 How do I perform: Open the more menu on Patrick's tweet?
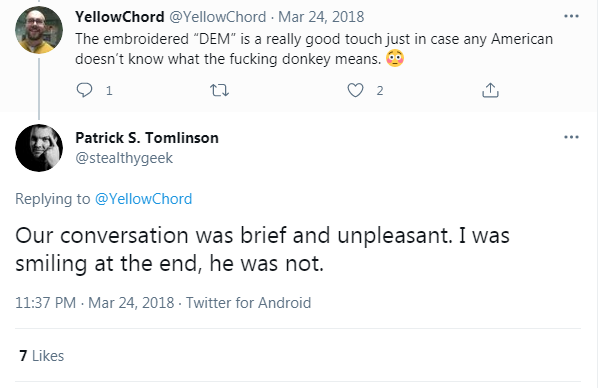[571, 137]
